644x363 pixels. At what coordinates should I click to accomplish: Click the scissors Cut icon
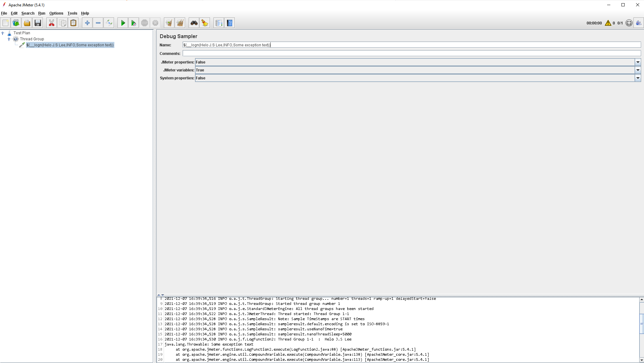51,23
